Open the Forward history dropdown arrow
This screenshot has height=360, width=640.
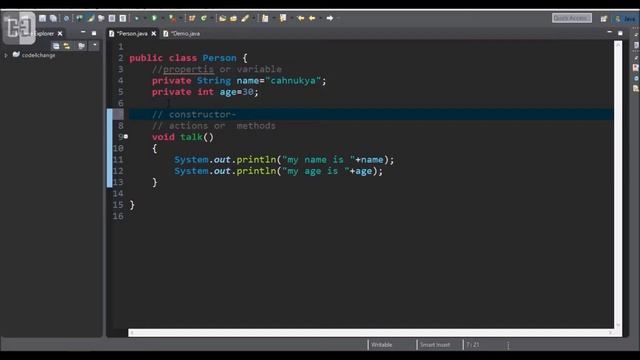pyautogui.click(x=338, y=18)
